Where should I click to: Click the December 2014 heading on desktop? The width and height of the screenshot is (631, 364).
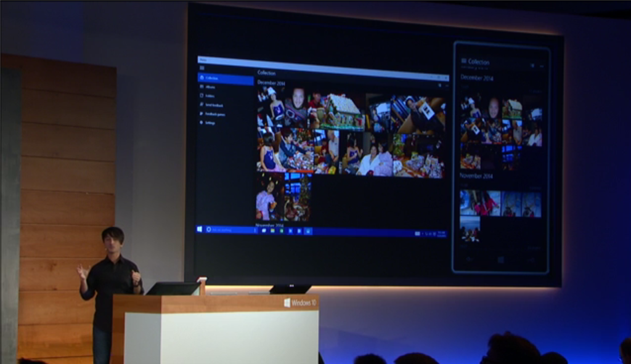(x=271, y=83)
